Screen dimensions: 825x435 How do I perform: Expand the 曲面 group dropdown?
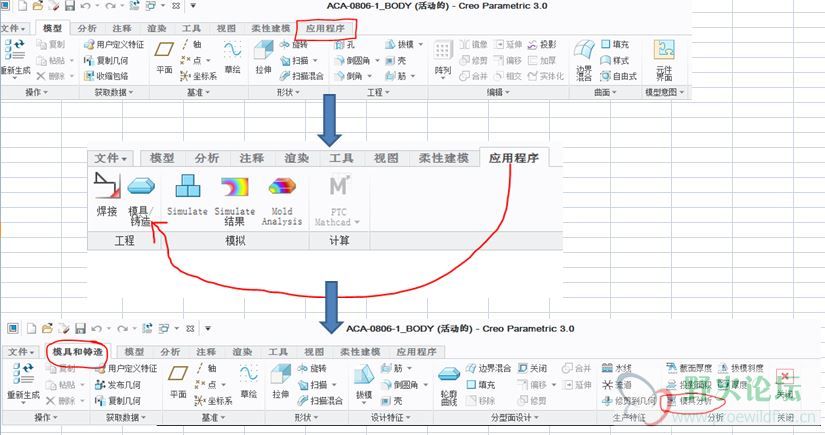pyautogui.click(x=605, y=93)
